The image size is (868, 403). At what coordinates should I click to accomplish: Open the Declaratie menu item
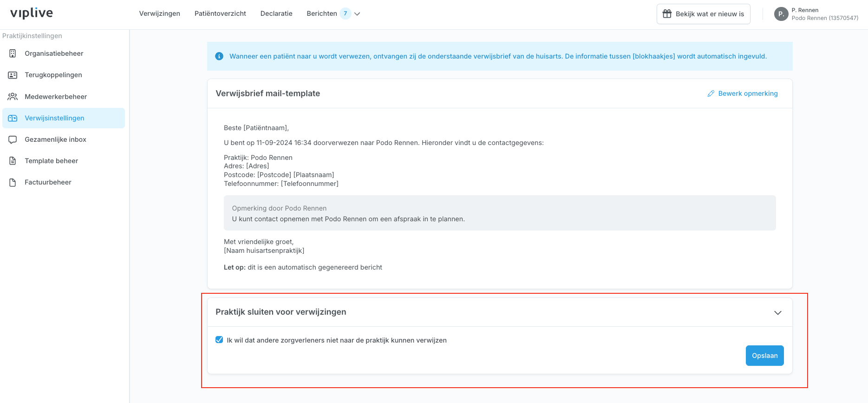click(x=276, y=13)
